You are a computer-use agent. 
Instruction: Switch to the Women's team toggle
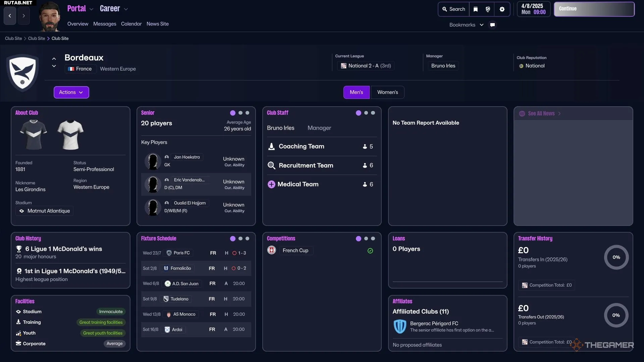click(387, 92)
